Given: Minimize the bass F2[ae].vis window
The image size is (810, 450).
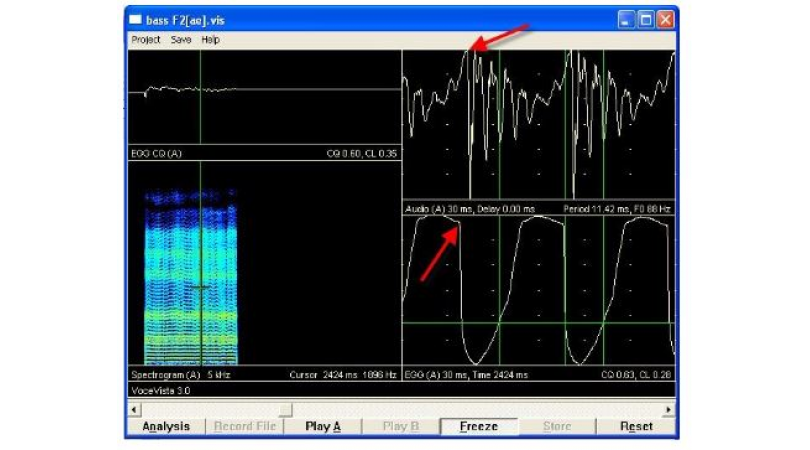Looking at the screenshot, I should point(626,18).
